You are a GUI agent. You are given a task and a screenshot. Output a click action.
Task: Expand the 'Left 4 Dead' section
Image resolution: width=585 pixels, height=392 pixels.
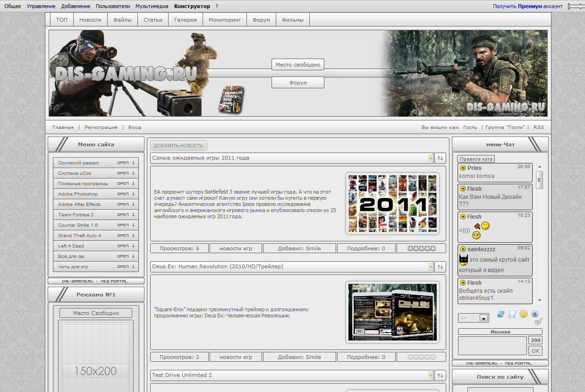[96, 246]
